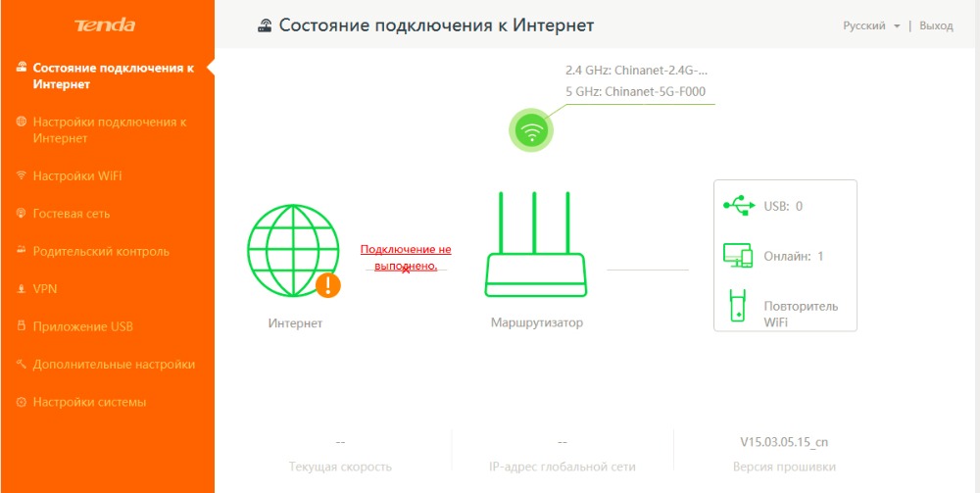
Task: Click the Internet globe icon
Action: 292,250
